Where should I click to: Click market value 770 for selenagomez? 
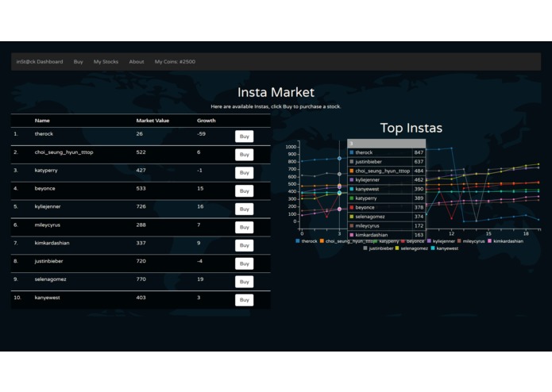[x=141, y=279]
